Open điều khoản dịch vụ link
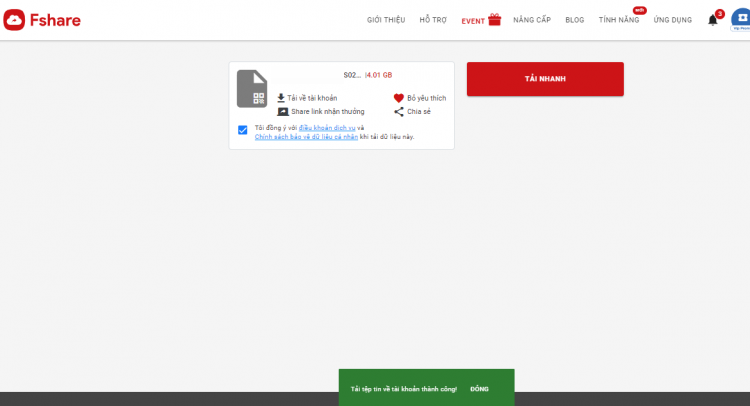 coord(327,128)
